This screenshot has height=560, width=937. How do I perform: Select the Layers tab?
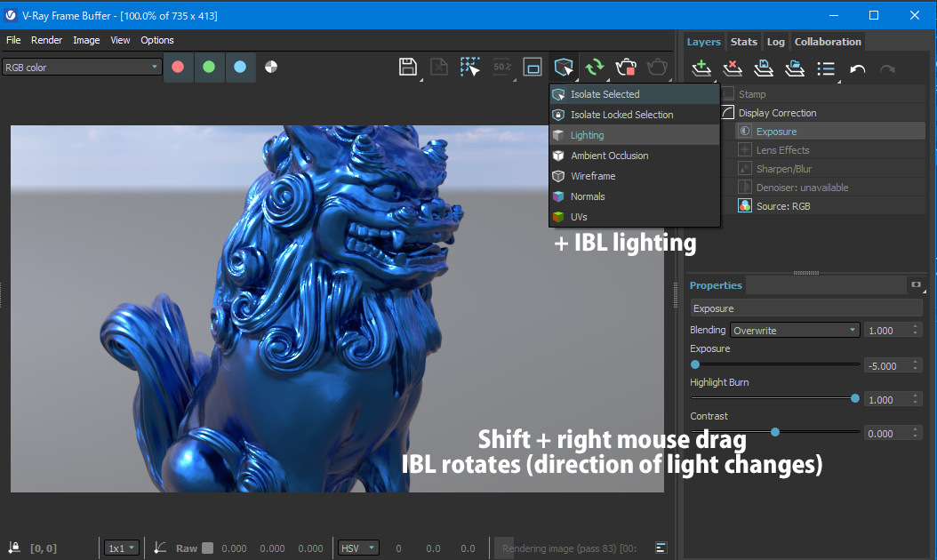click(703, 41)
